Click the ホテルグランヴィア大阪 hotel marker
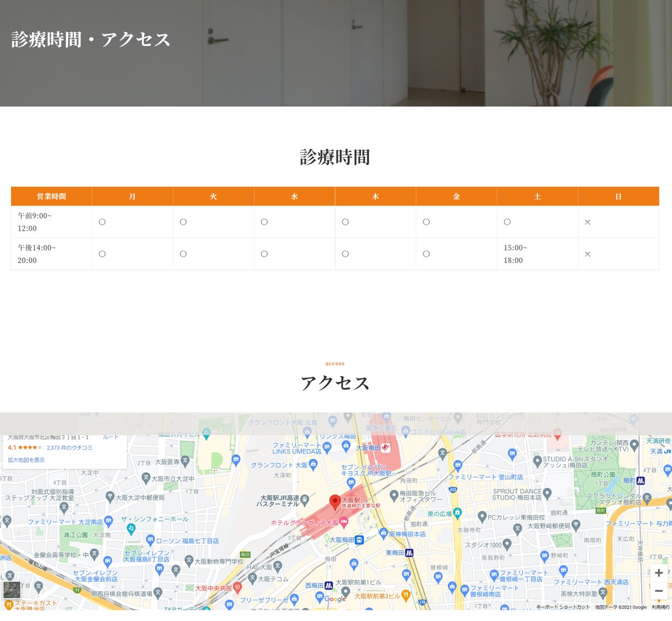672x621 pixels. coord(344,522)
